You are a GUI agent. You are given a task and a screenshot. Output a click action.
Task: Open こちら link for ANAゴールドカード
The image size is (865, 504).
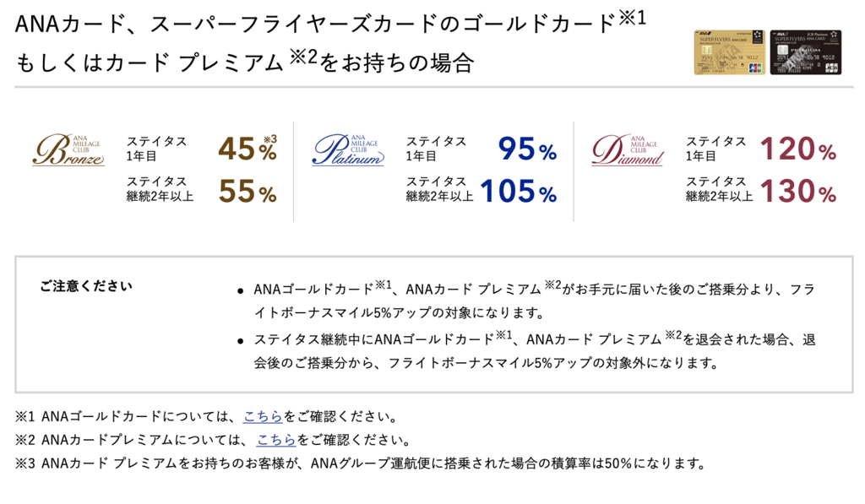point(263,416)
